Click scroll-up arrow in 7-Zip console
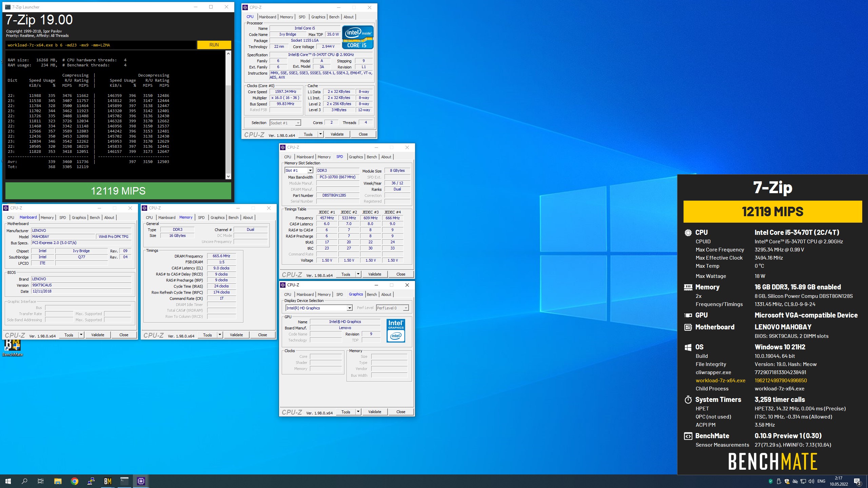 [x=228, y=54]
